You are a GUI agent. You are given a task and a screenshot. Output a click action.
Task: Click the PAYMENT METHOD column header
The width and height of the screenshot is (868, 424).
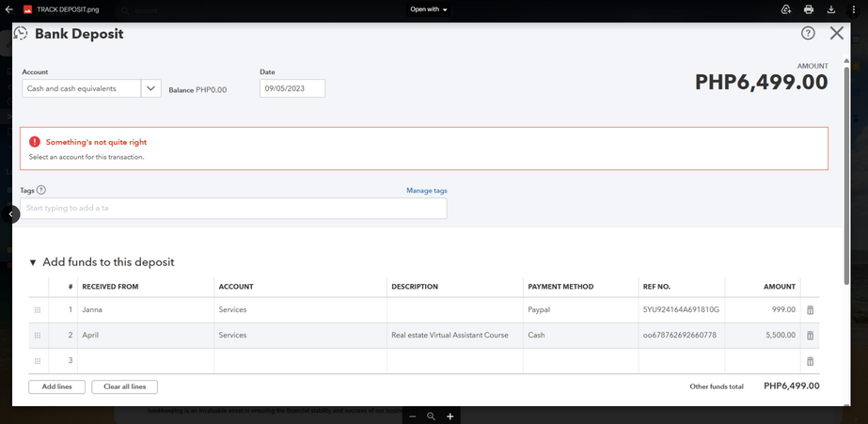[x=560, y=287]
